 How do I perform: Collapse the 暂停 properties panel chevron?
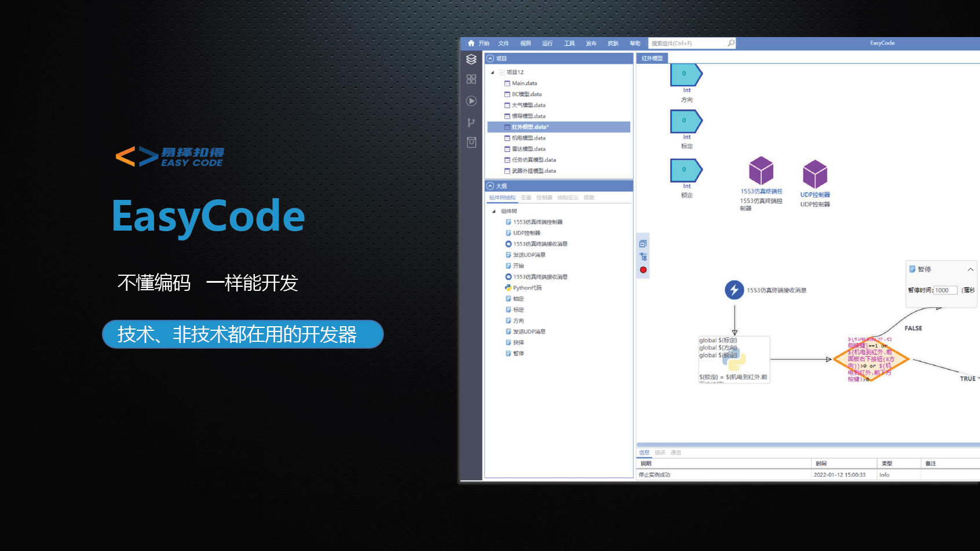970,269
